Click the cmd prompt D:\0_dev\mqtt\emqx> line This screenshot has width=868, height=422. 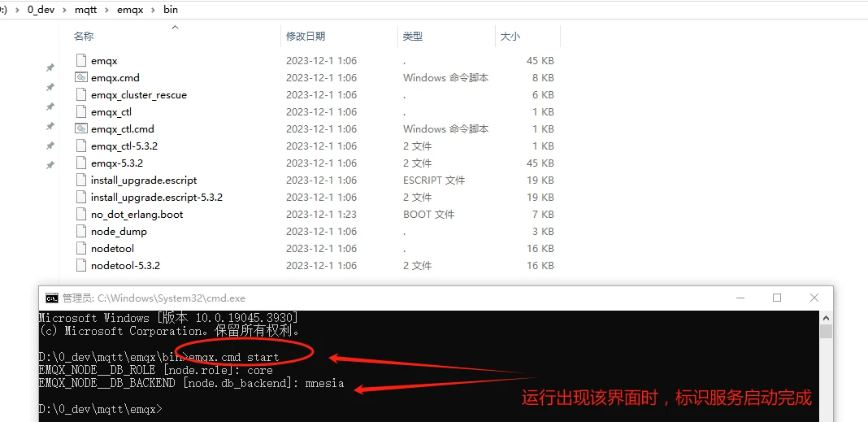101,409
